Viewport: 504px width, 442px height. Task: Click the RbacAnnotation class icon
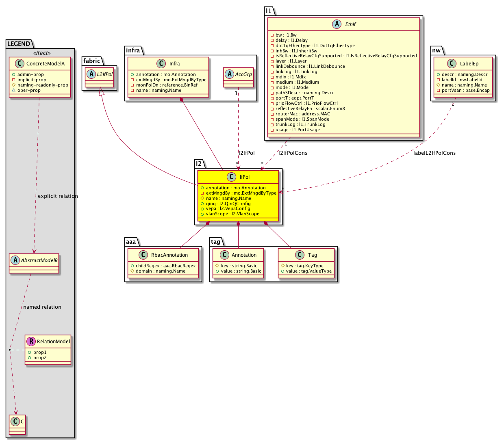coord(143,255)
